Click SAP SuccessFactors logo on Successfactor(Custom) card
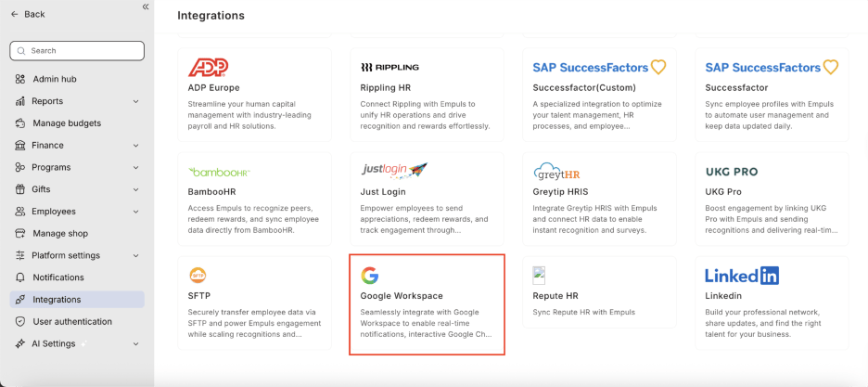 coord(599,68)
